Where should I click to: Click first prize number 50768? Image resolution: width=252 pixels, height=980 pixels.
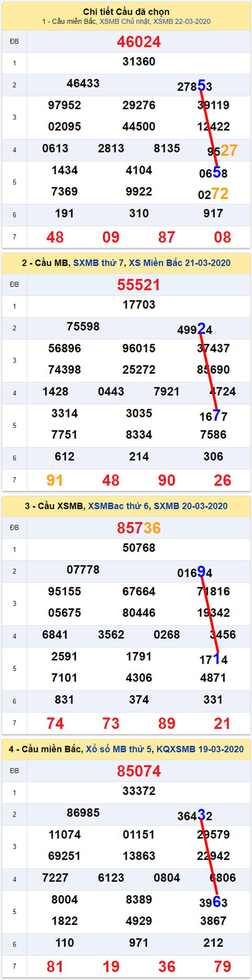139,548
